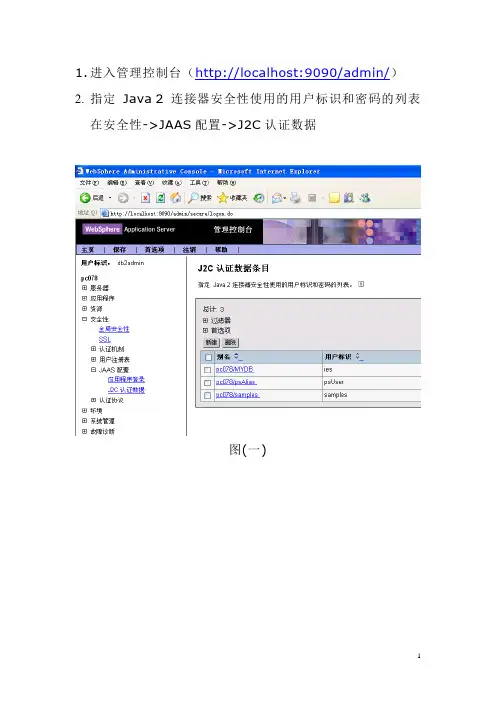Expand the 资源 tree node
Screen dimensions: 496x702
(85, 308)
